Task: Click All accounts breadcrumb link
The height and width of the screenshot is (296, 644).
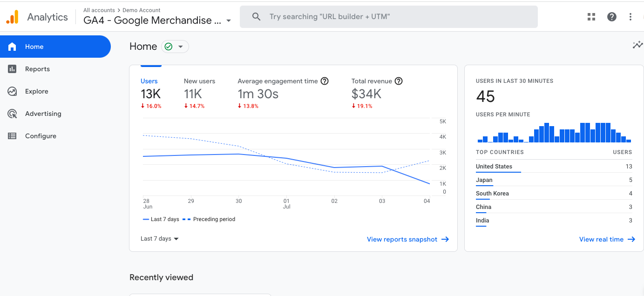Action: click(99, 10)
